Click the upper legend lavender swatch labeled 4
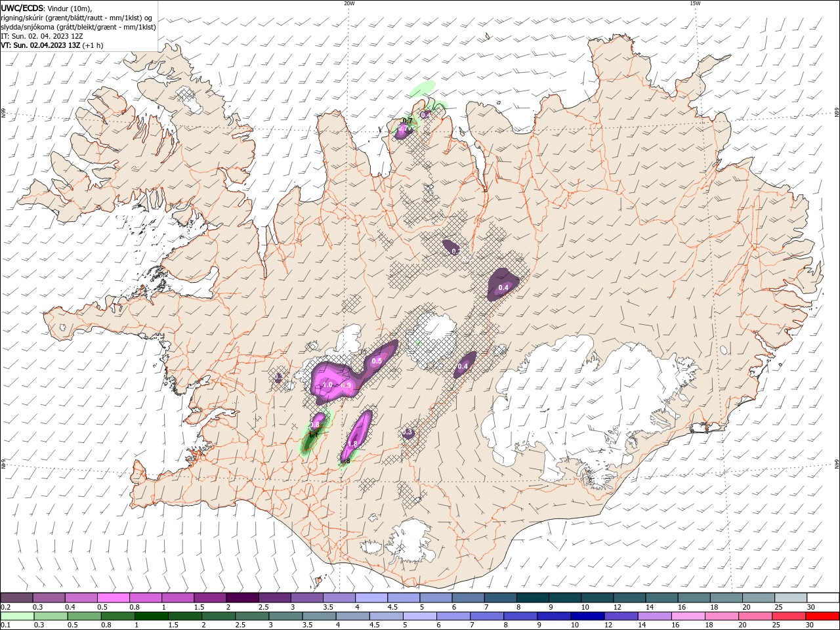This screenshot has width=840, height=630. (372, 597)
